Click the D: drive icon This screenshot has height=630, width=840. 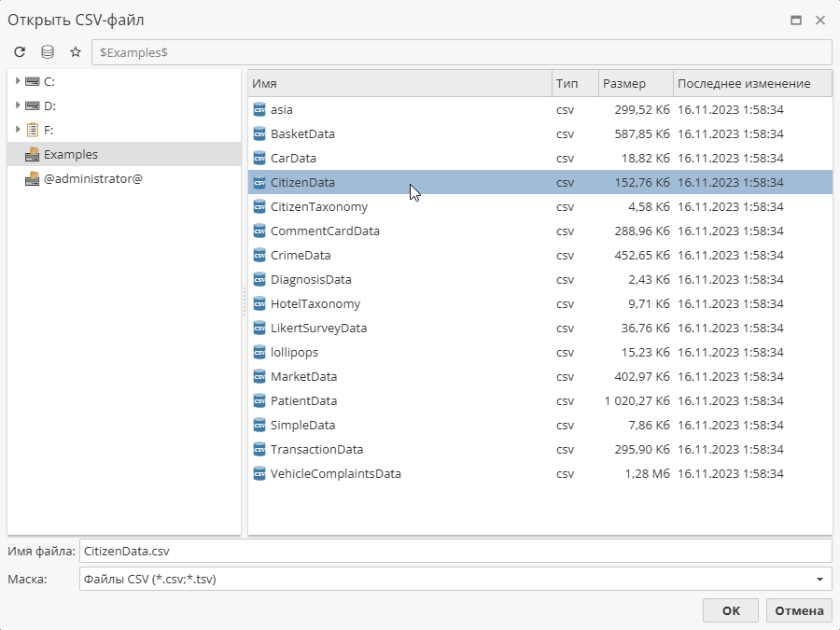pos(33,105)
